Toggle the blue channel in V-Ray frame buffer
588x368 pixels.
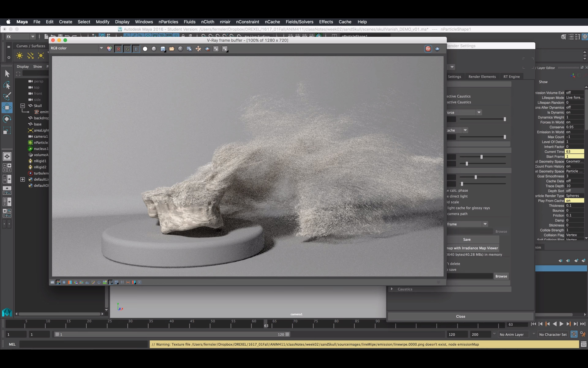tap(136, 49)
